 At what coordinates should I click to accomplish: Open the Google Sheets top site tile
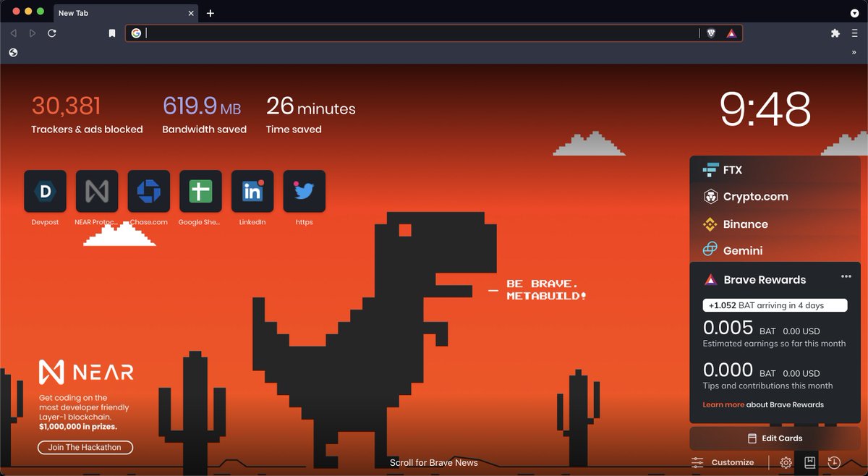point(200,191)
